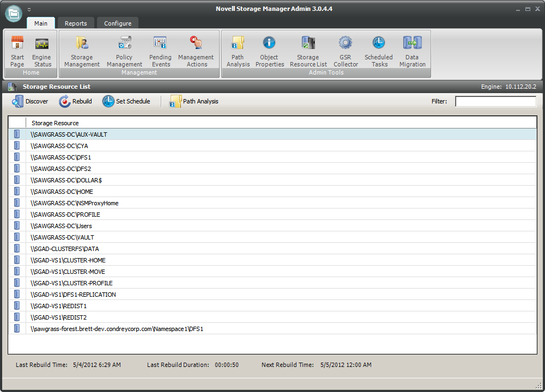Select \\SAWGRASS-DC\PROFILE row
Screen dimensions: 545x392
pyautogui.click(x=272, y=215)
